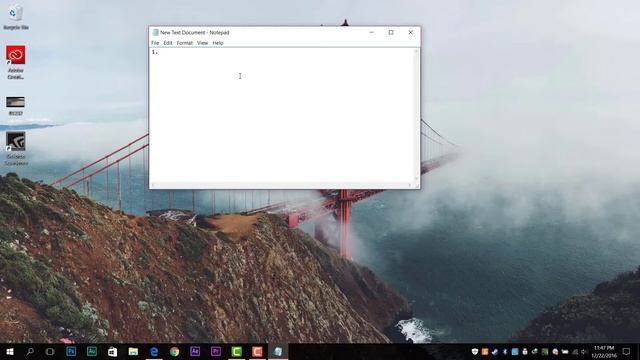Open the Windows Store taskbar icon
The width and height of the screenshot is (640, 360).
click(112, 351)
